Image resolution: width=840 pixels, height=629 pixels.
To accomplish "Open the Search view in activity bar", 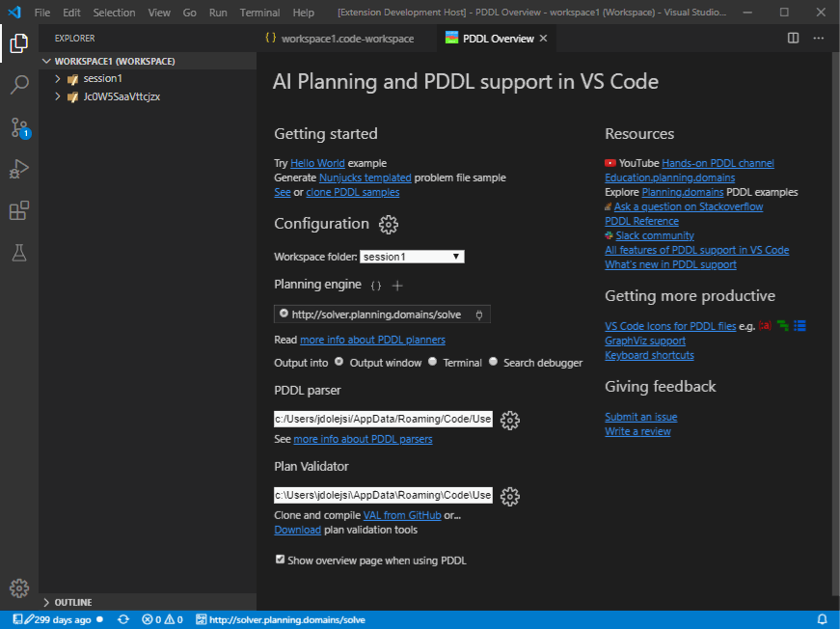I will click(x=19, y=85).
